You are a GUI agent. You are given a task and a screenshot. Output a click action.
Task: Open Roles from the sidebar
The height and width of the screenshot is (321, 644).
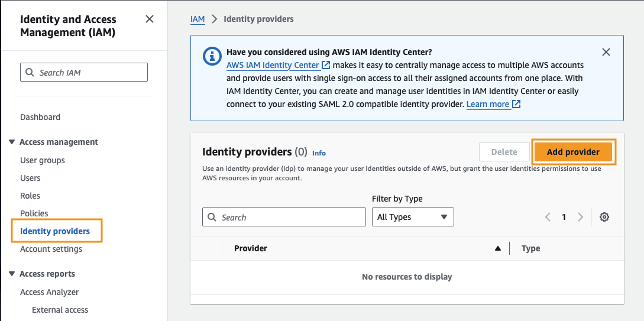tap(30, 196)
